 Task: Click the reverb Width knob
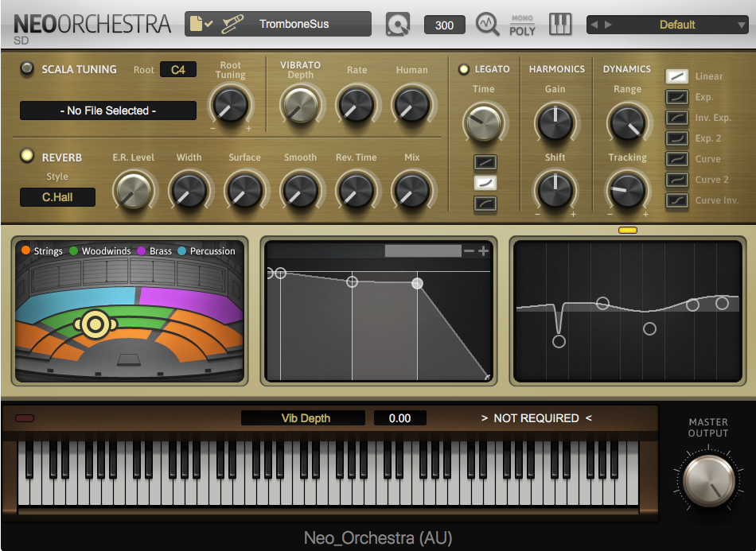click(x=189, y=191)
